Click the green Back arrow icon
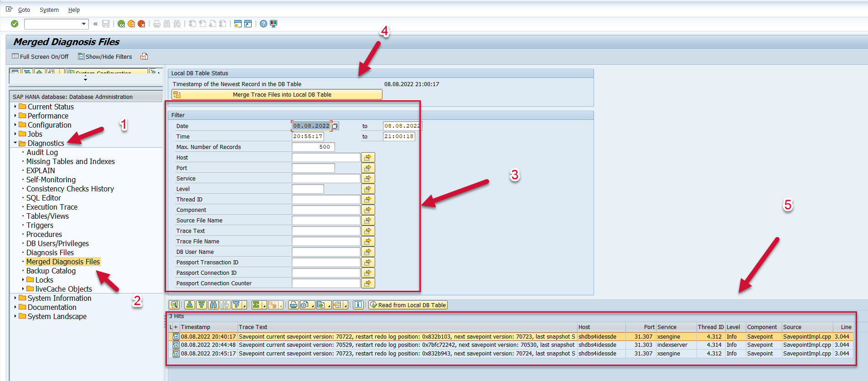This screenshot has width=868, height=381. [121, 24]
